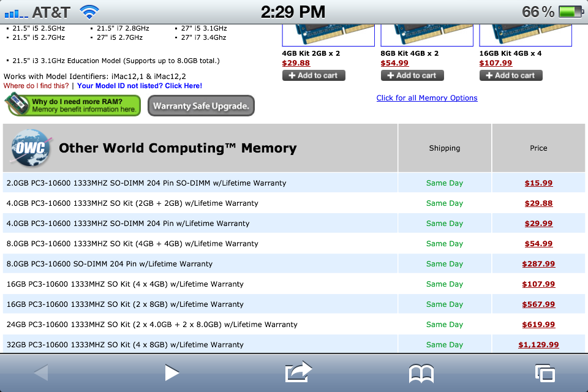Open the Safari share menu
588x392 pixels.
(x=298, y=371)
